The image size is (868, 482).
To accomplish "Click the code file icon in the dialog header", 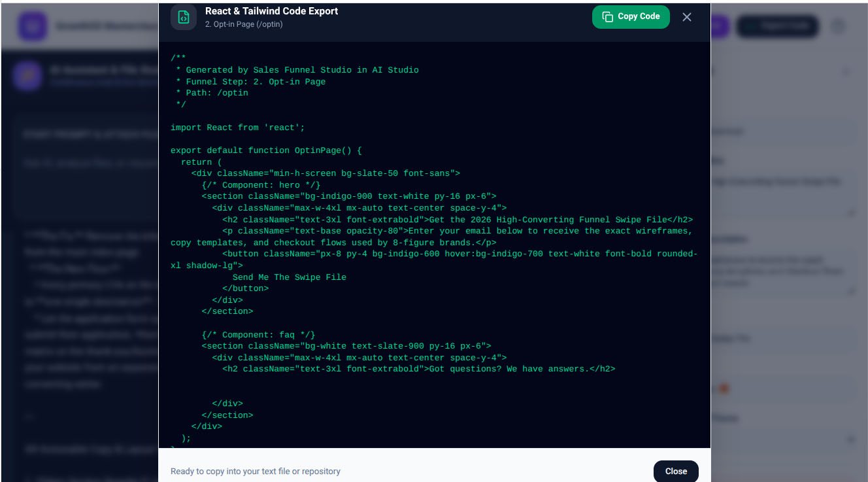I will pos(184,17).
